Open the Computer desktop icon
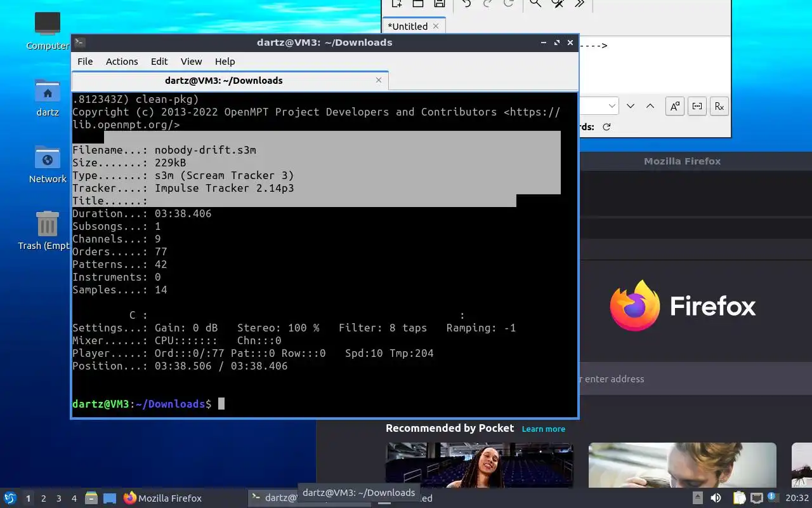This screenshot has width=812, height=508. coord(48,31)
